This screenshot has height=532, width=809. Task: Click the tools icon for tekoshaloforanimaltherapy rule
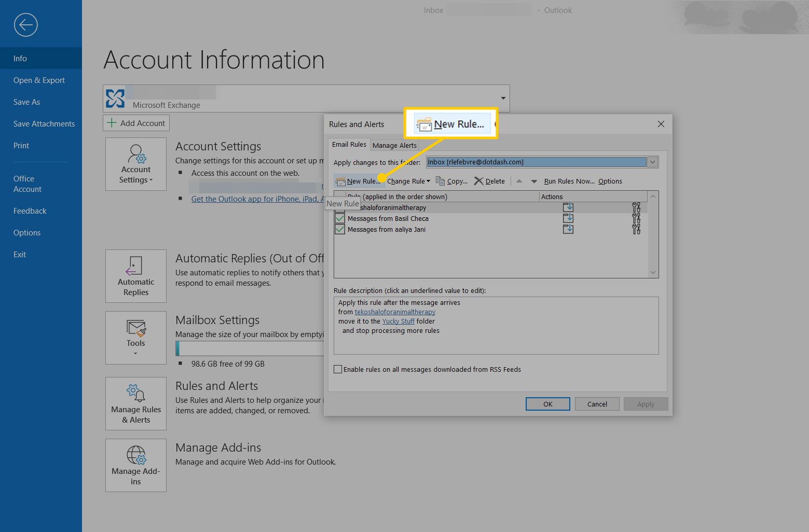[x=636, y=207]
